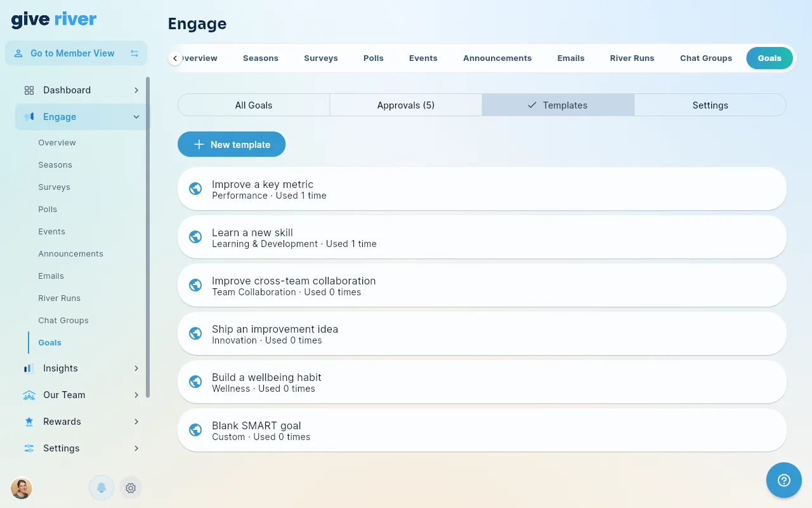The image size is (812, 508).
Task: Open Announcements in the sidebar
Action: (70, 254)
